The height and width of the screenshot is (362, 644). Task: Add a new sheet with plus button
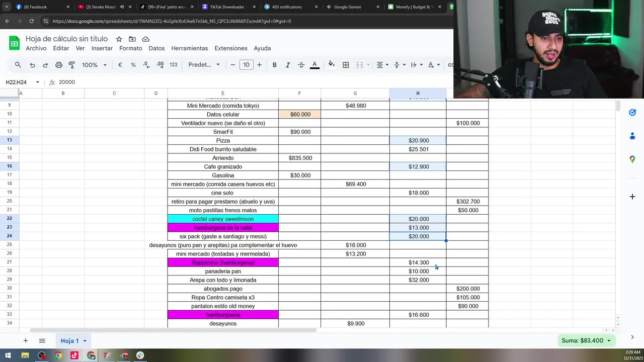[x=25, y=340]
